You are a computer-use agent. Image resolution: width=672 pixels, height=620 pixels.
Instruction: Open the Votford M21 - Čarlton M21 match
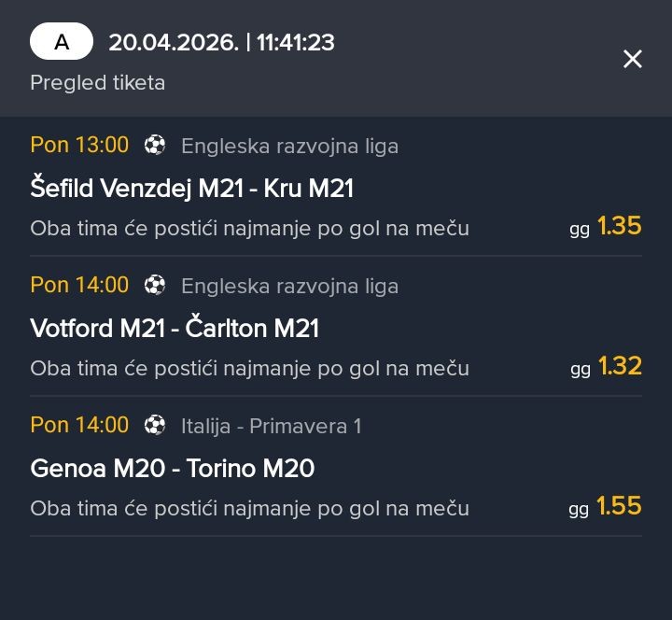(x=175, y=329)
